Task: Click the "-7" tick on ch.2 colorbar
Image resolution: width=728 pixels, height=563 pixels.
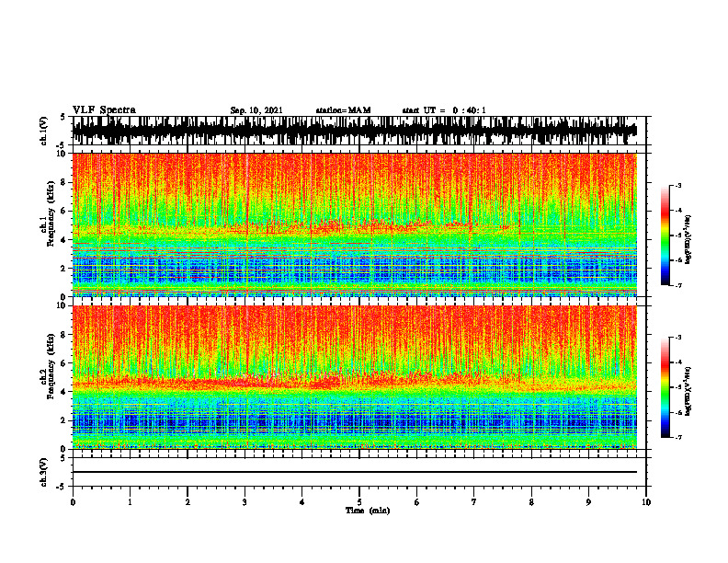Action: pos(678,437)
